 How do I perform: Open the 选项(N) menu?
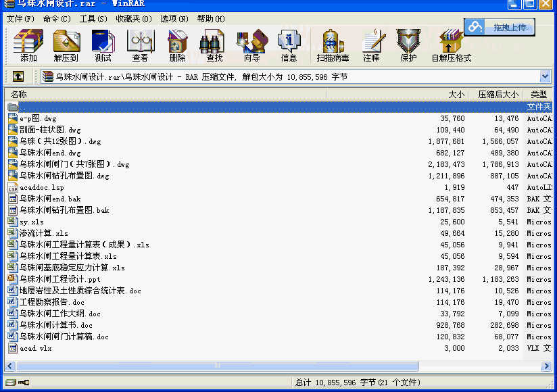coord(174,18)
